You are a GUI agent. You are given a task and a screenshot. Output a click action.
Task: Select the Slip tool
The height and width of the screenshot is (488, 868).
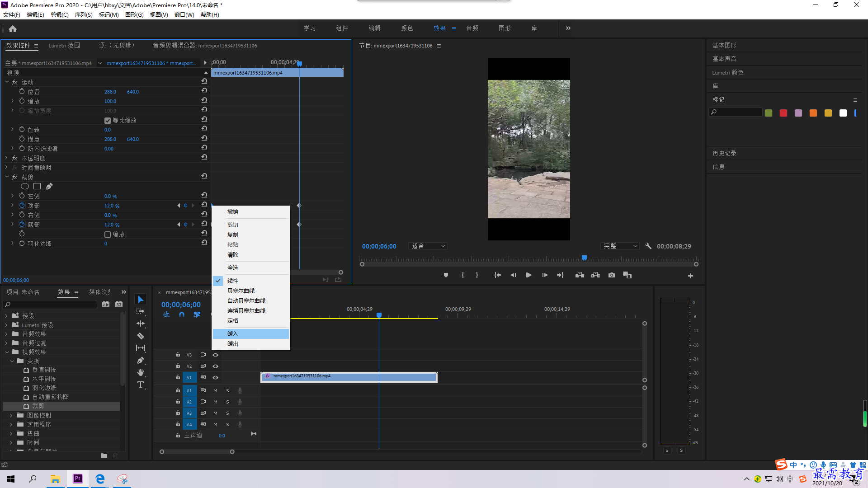point(141,348)
